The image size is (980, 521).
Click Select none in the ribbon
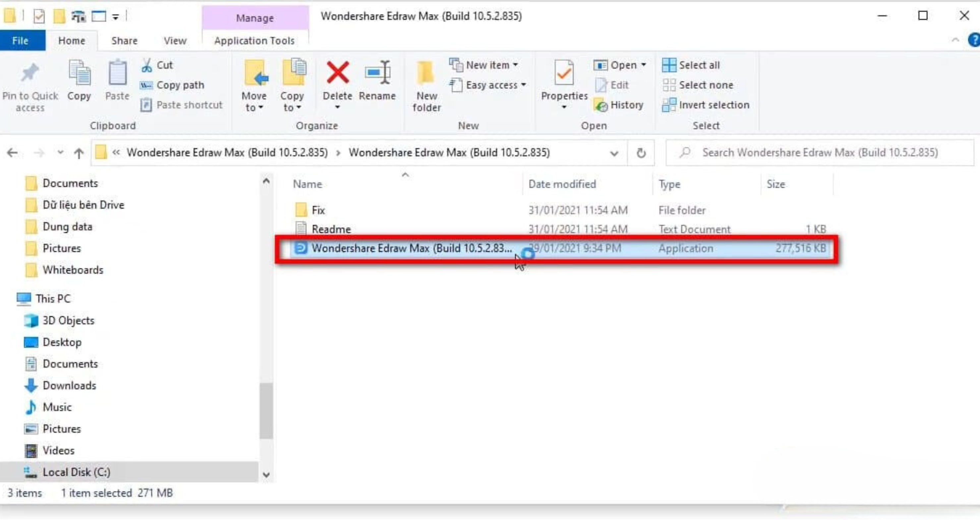point(698,85)
